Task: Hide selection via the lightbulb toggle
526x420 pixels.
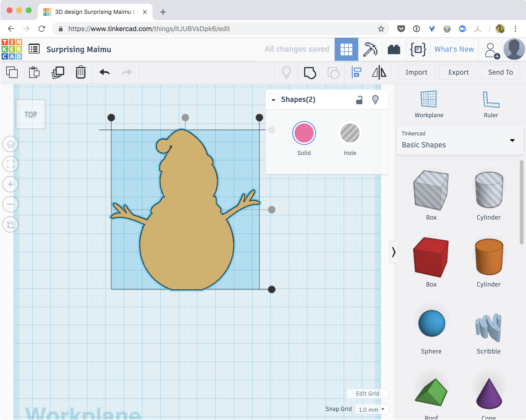Action: point(375,99)
